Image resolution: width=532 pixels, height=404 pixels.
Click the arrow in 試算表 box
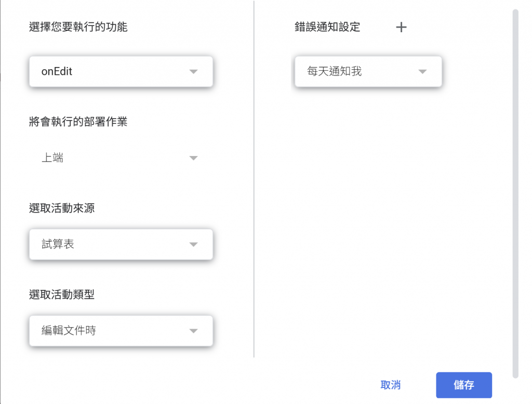coord(193,244)
